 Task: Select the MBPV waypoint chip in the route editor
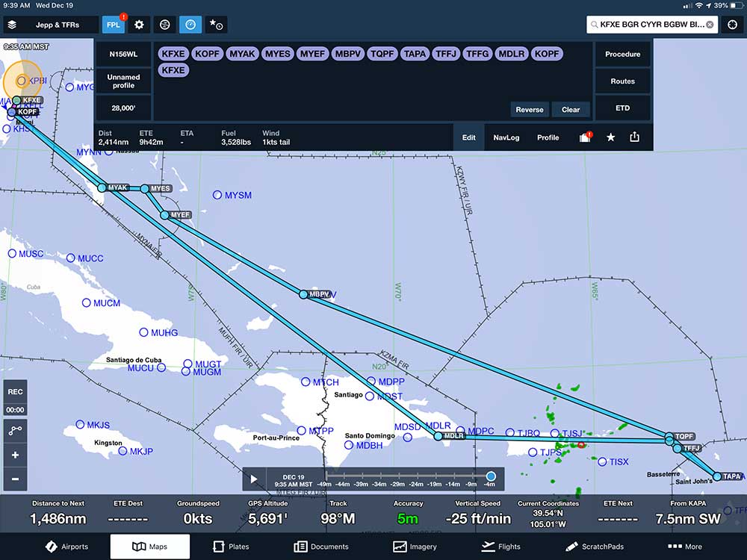pyautogui.click(x=347, y=54)
